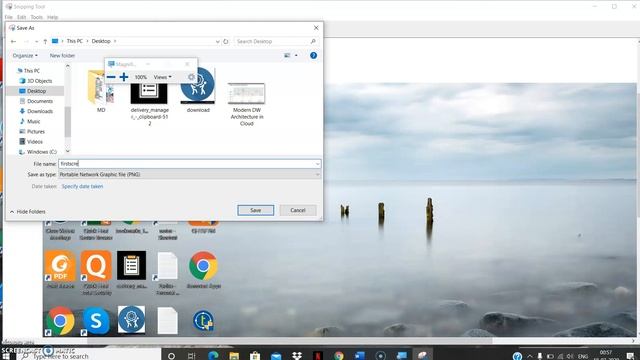Change the view with the view icon
The image size is (640, 360).
tap(287, 56)
